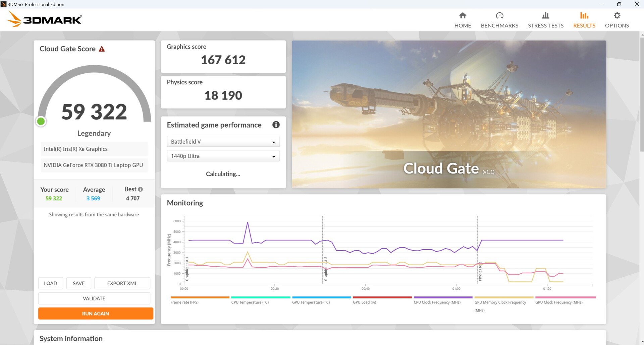The width and height of the screenshot is (644, 345).
Task: Click the Cloud Gate Score warning triangle
Action: click(102, 49)
